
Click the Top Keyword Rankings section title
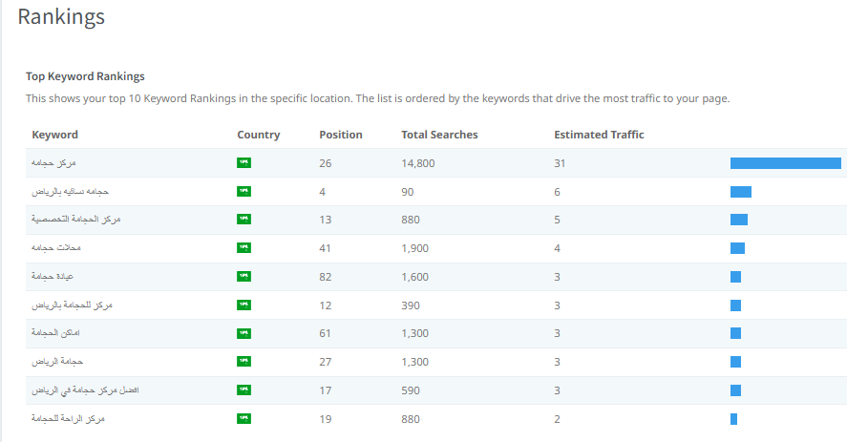coord(85,76)
